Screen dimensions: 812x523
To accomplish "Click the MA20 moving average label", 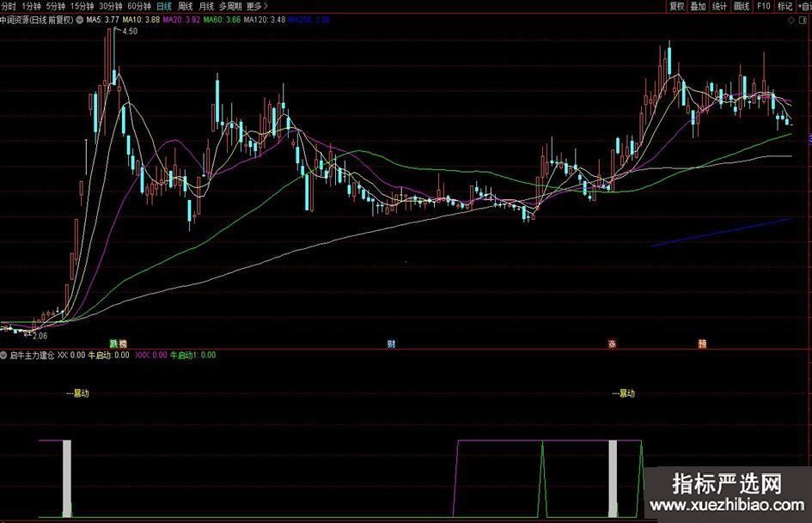I will coord(181,19).
